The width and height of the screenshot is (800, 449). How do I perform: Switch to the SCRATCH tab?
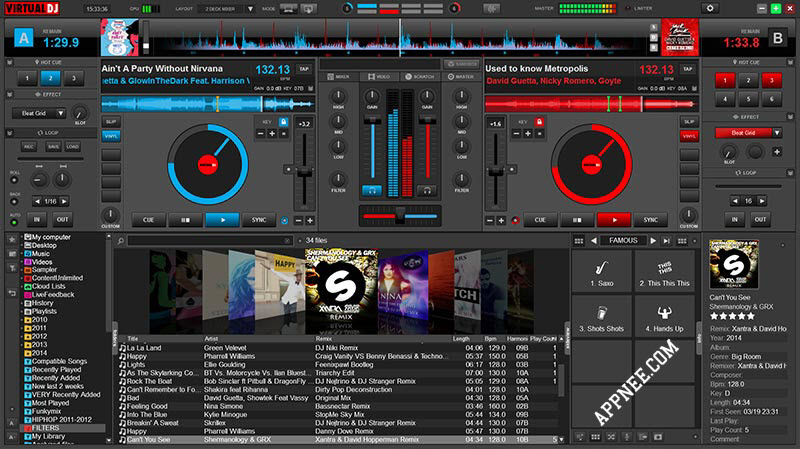tap(420, 77)
